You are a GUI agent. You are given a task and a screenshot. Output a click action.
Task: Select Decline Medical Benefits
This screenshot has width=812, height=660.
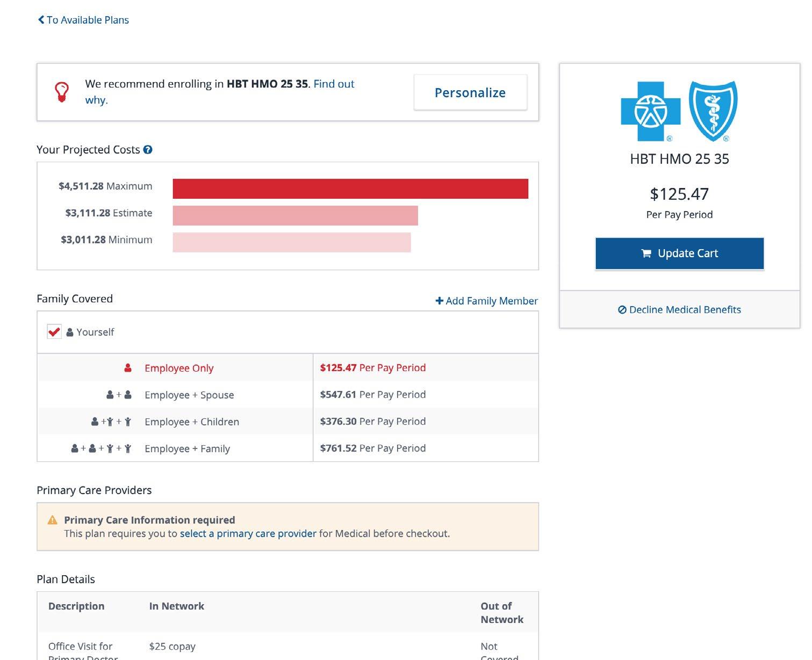679,309
